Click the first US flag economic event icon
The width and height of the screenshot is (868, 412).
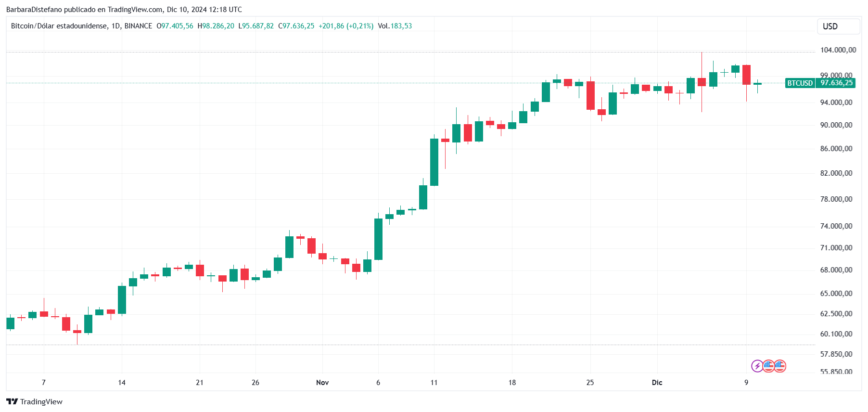point(768,366)
